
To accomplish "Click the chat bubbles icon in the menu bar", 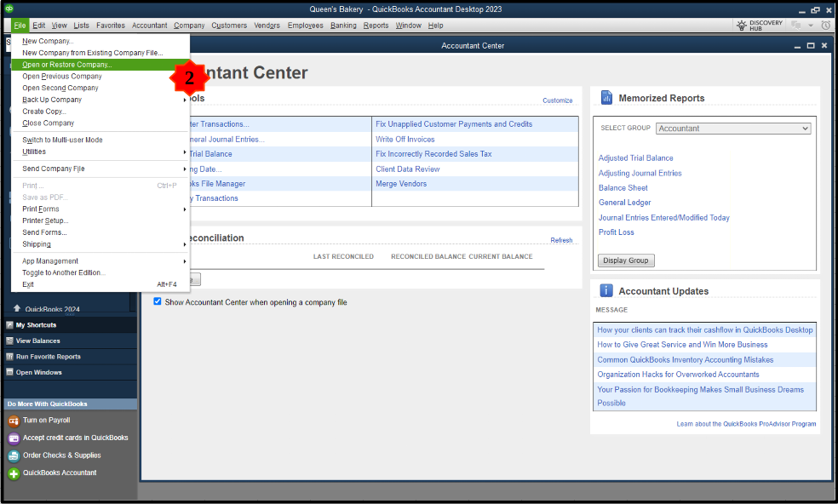I will [x=796, y=26].
